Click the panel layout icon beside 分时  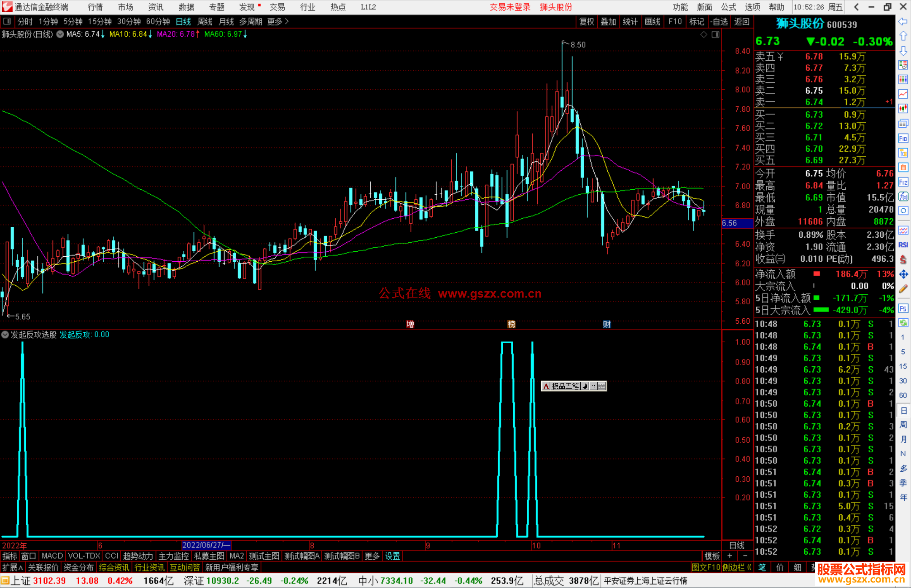(7, 21)
